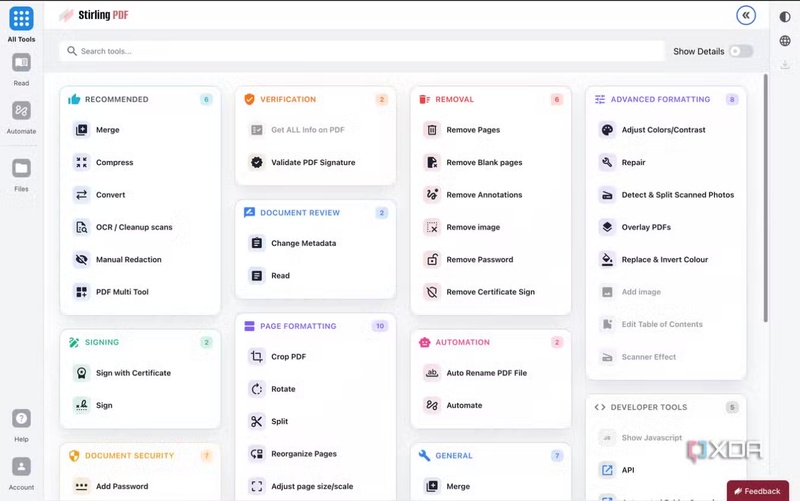The image size is (800, 501).
Task: Click the Verification section header
Action: tap(315, 99)
